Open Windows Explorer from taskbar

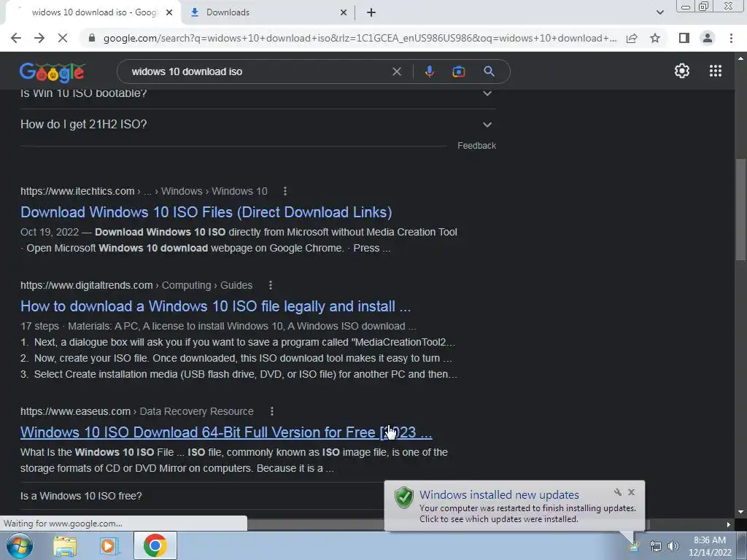[65, 546]
